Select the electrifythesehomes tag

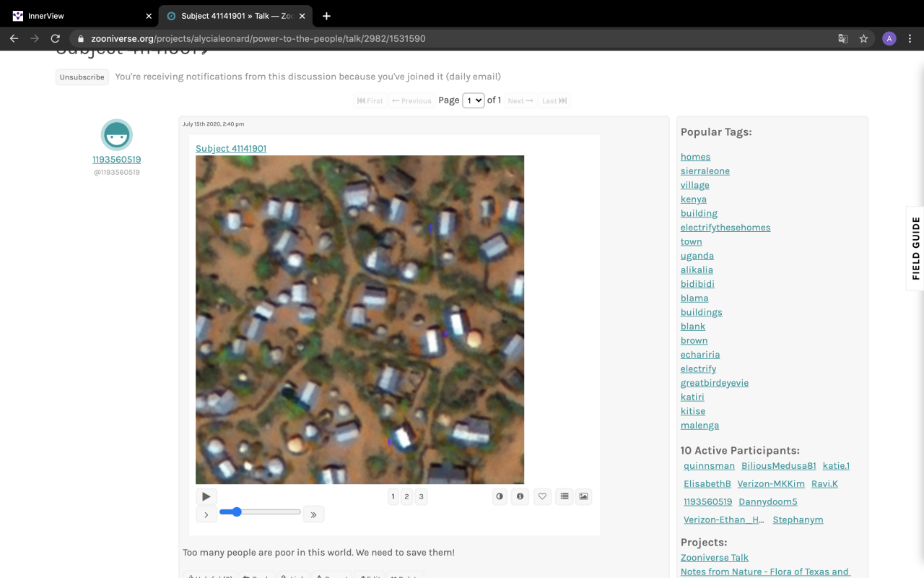click(x=725, y=228)
